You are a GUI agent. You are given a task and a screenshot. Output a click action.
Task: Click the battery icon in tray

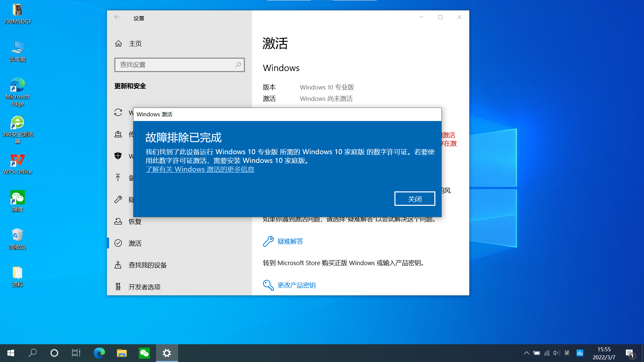coord(537,353)
